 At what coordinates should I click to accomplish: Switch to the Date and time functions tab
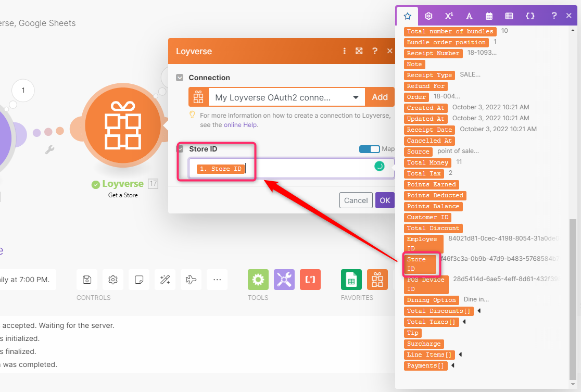[x=489, y=16]
